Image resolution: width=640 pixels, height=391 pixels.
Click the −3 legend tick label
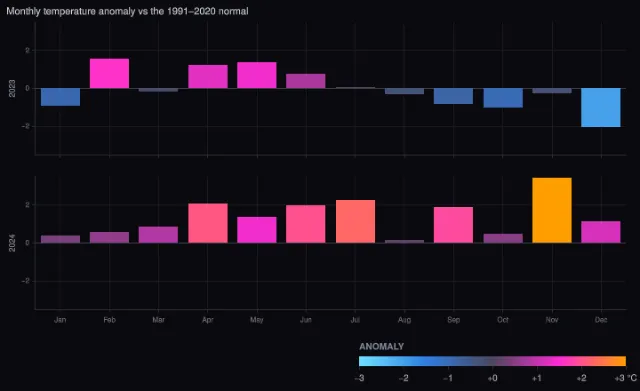tap(359, 378)
